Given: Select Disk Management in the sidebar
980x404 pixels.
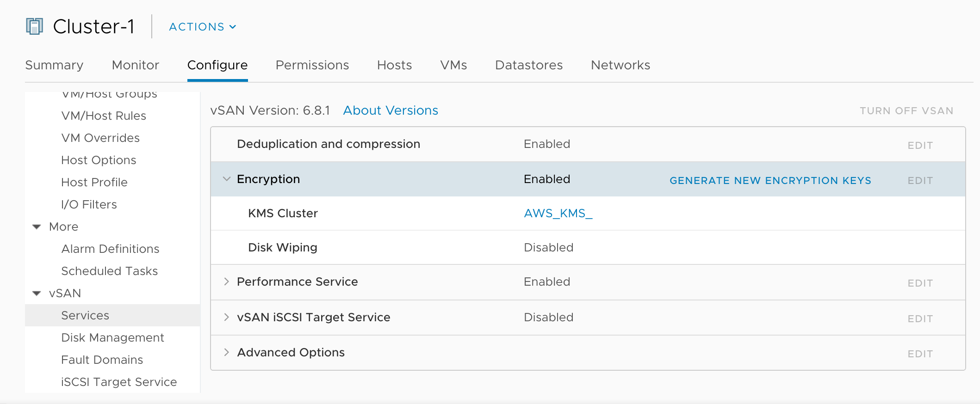Looking at the screenshot, I should pos(112,337).
